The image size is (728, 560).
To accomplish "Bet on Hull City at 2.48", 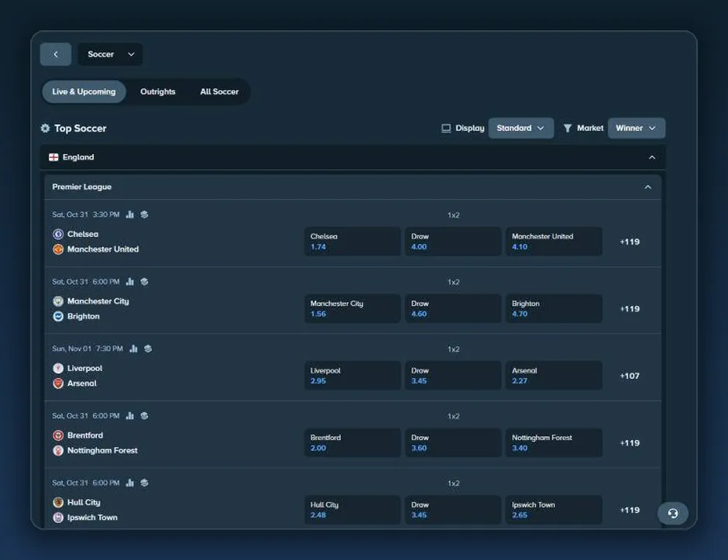I will tap(352, 510).
